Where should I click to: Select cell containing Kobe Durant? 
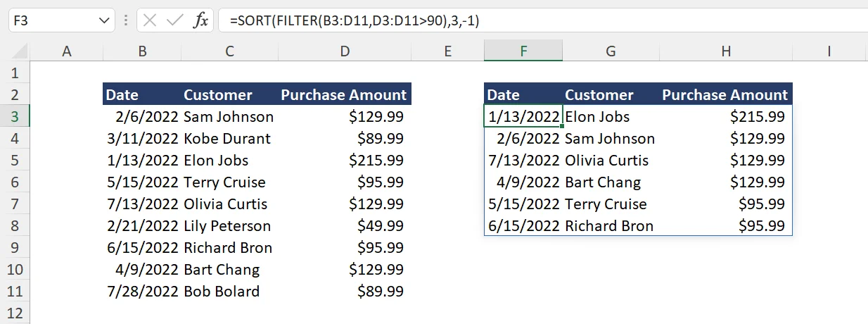(227, 139)
